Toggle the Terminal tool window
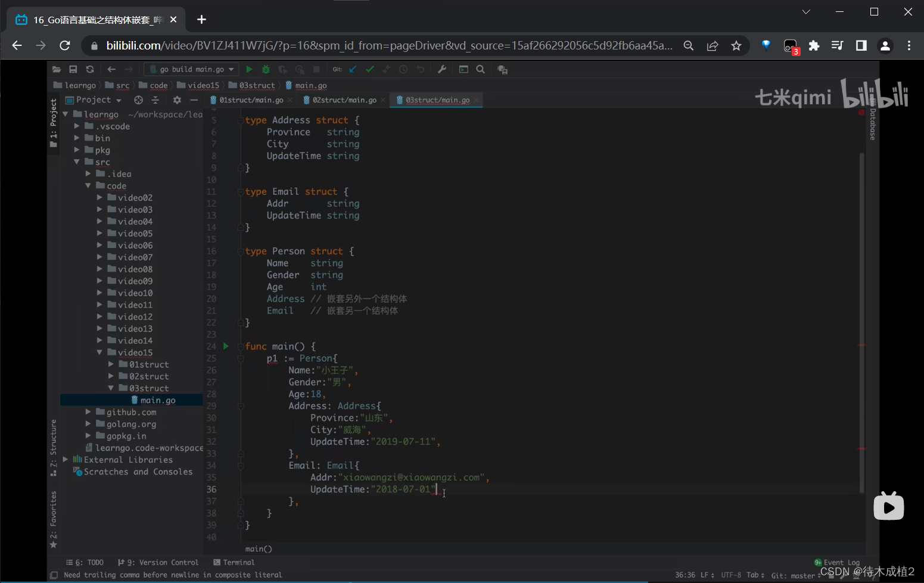The width and height of the screenshot is (924, 583). [x=234, y=563]
